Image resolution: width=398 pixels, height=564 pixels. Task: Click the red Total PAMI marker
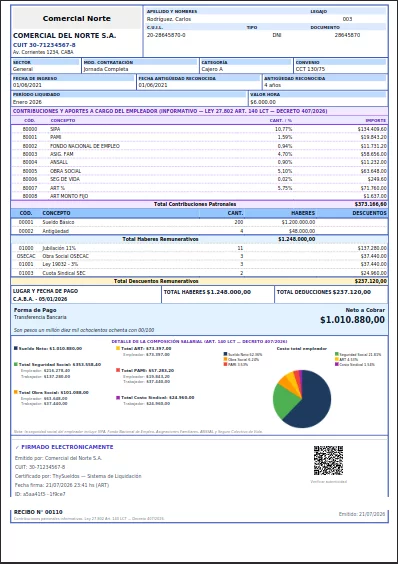[118, 370]
